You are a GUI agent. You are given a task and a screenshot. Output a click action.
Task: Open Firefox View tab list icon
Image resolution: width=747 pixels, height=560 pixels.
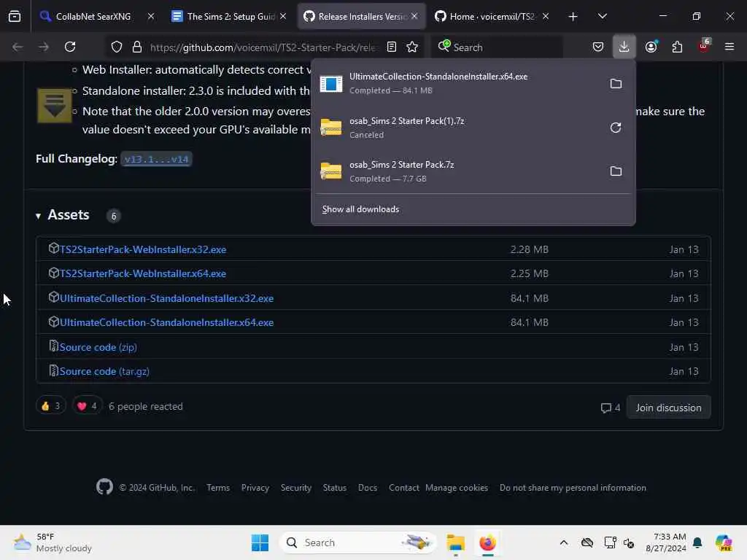point(15,16)
